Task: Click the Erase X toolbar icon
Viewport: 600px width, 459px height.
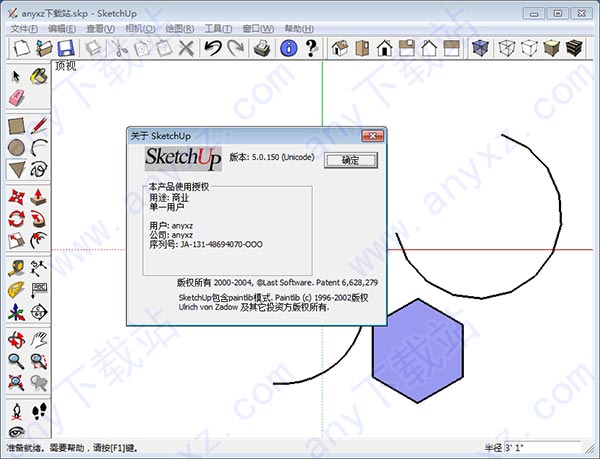Action: click(186, 49)
